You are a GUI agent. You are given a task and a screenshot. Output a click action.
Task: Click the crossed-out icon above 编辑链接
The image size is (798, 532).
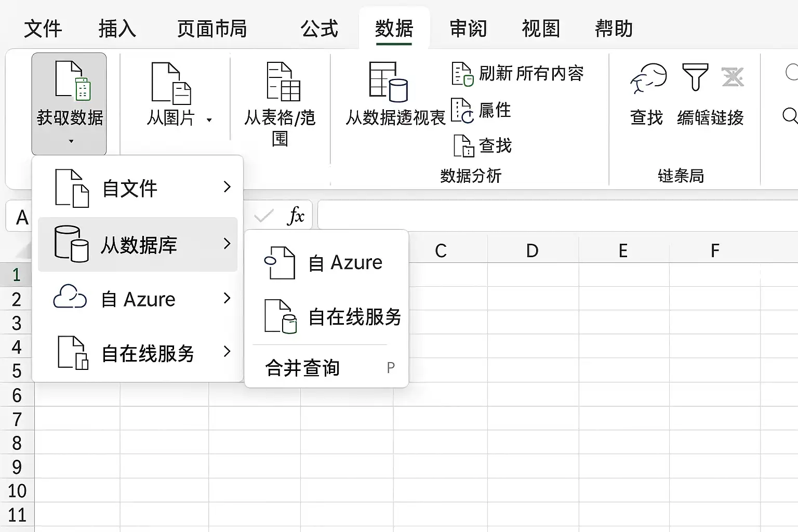point(733,77)
